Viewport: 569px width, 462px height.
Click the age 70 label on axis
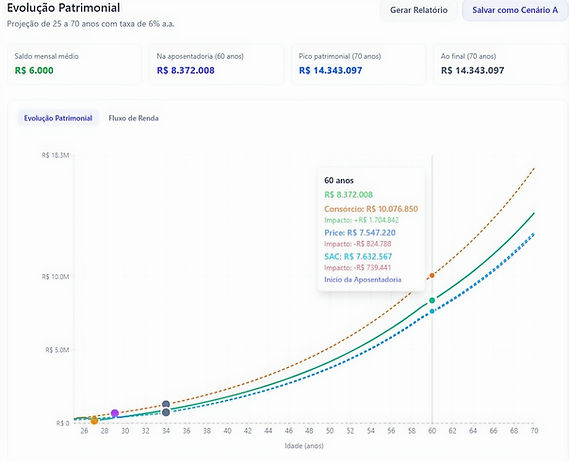[534, 431]
